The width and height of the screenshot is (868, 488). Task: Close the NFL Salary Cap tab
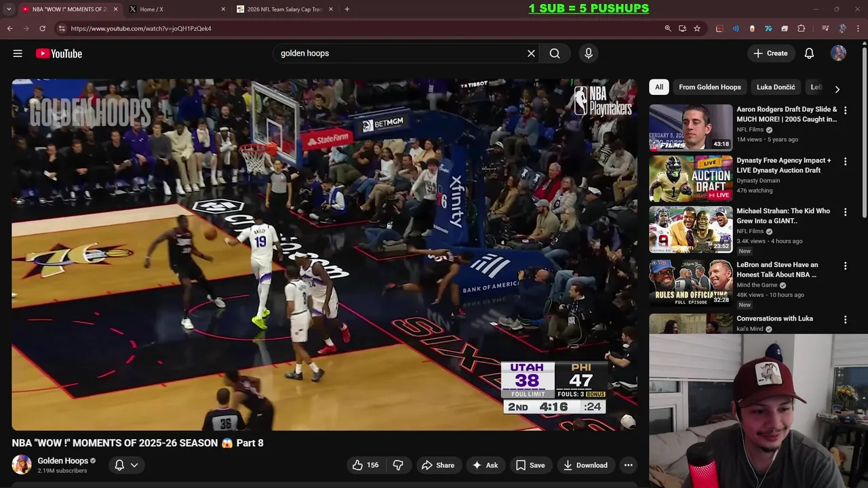point(331,9)
